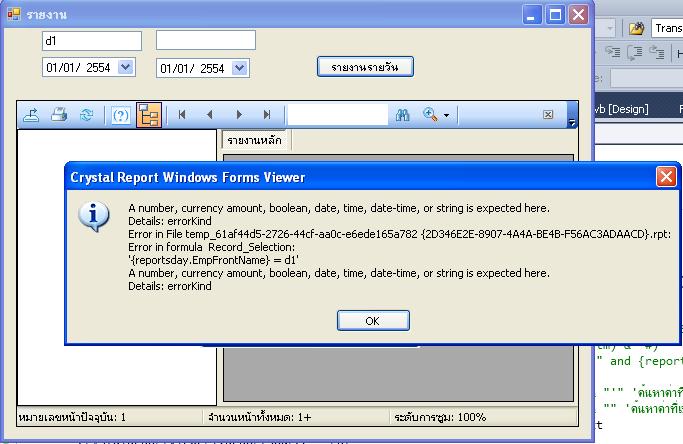Click the decrease indent icon in Visual Studio
The height and width of the screenshot is (444, 683).
613,53
